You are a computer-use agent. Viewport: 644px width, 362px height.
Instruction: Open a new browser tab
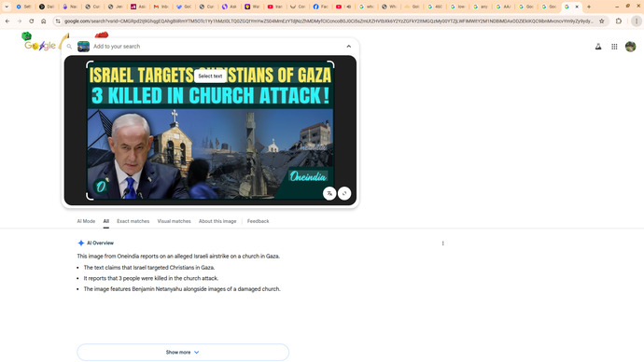589,7
